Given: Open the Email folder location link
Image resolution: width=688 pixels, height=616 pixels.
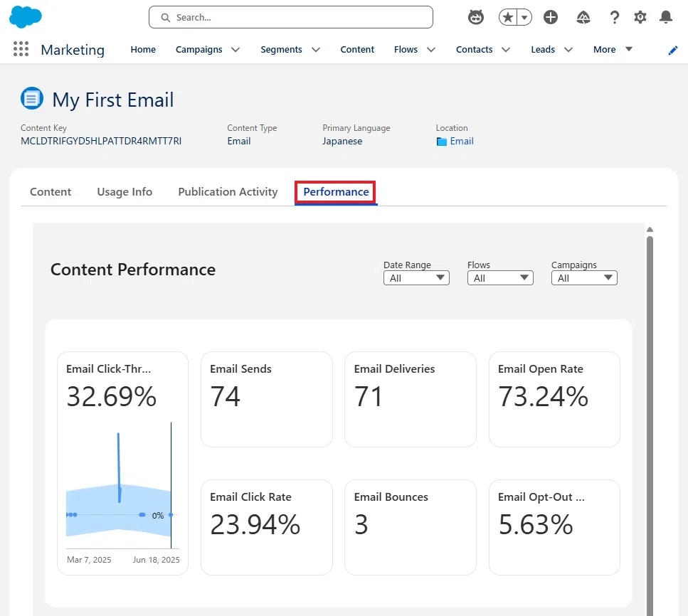Looking at the screenshot, I should (461, 142).
